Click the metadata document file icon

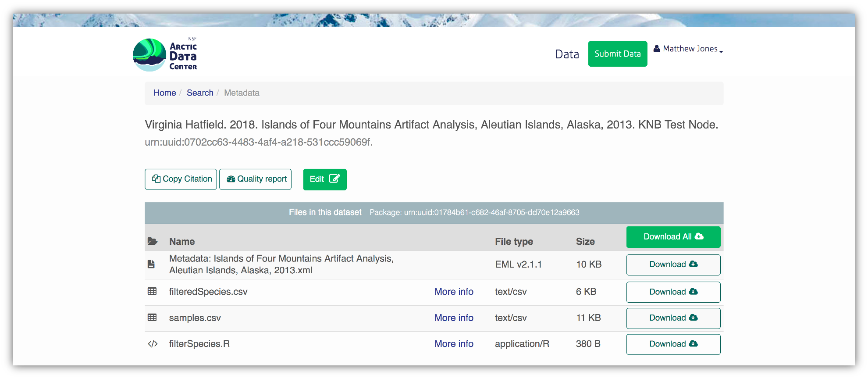tap(151, 264)
